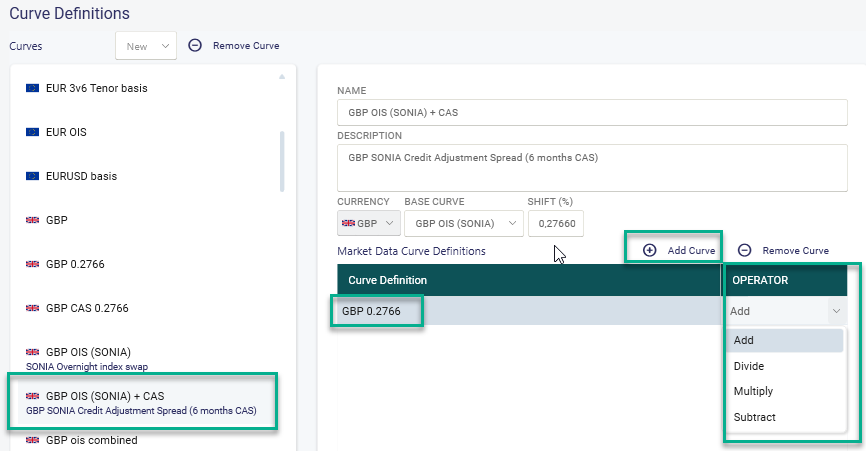Click the Name input field
This screenshot has width=866, height=451.
pos(592,113)
